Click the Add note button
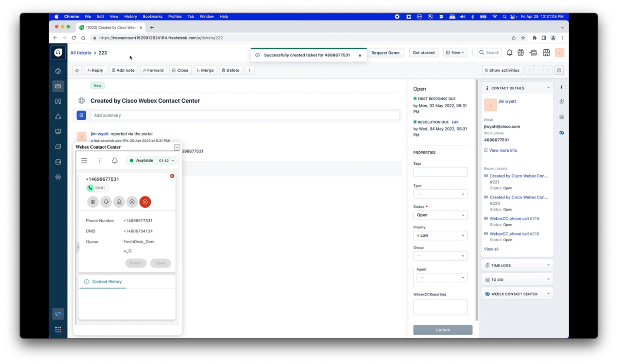Image resolution: width=617 pixels, height=364 pixels. [x=123, y=70]
